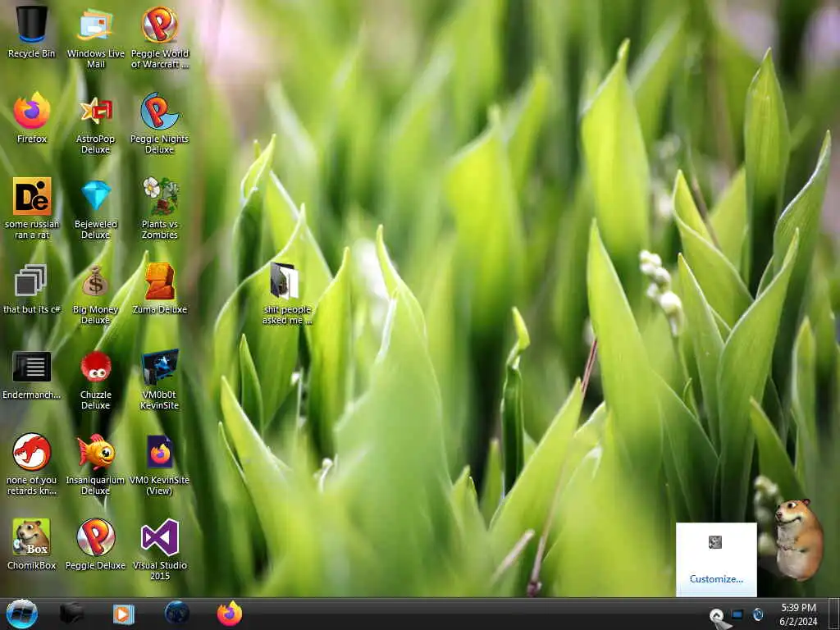Select Peggle World of Warcraft shortcut
The image size is (840, 630).
coord(160,36)
